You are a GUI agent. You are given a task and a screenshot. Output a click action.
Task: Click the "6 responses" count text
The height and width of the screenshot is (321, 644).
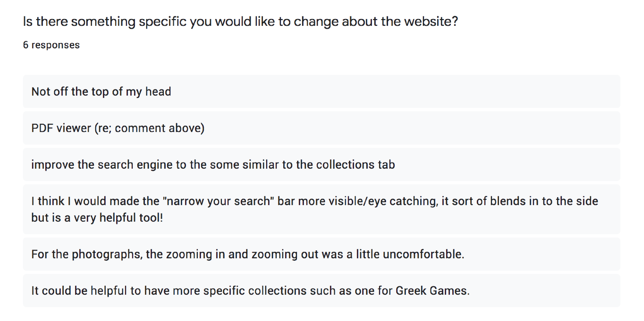[51, 45]
